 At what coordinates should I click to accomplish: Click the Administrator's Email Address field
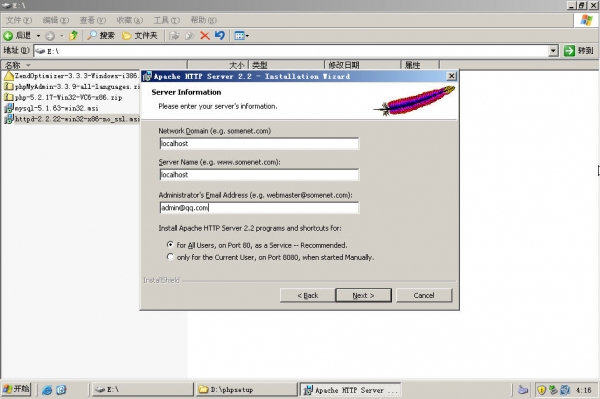259,208
